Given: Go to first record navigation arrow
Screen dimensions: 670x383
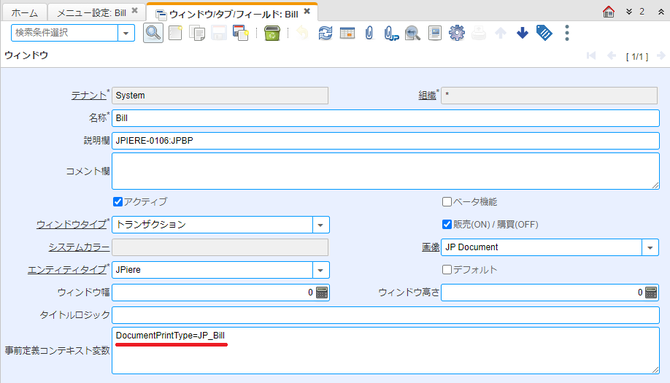Looking at the screenshot, I should pos(591,56).
